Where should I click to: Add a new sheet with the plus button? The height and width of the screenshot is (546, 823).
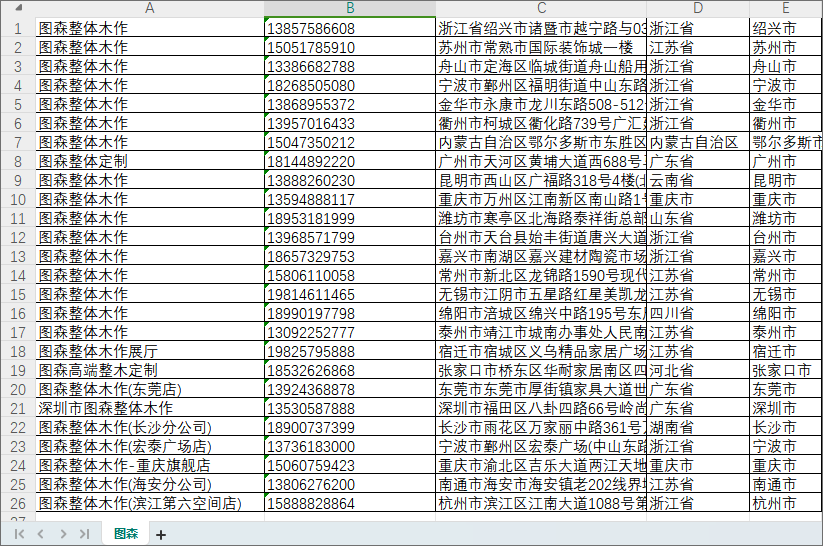point(161,535)
